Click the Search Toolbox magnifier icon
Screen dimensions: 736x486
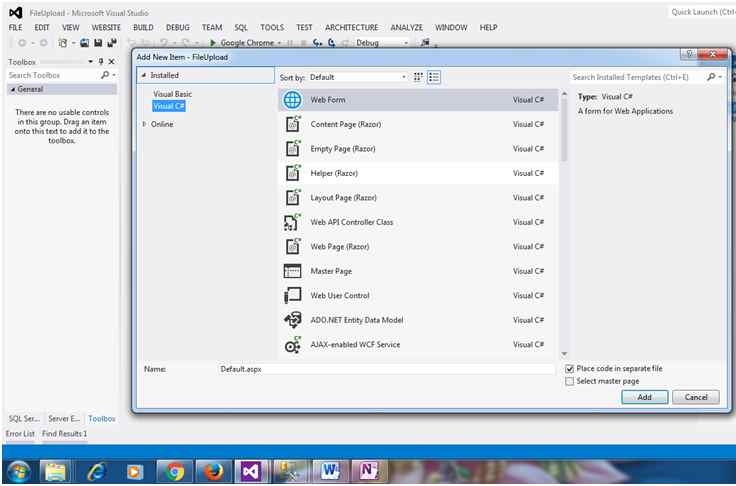105,75
